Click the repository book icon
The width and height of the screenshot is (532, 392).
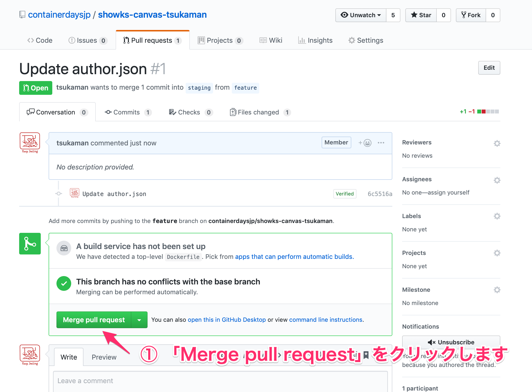[x=22, y=14]
